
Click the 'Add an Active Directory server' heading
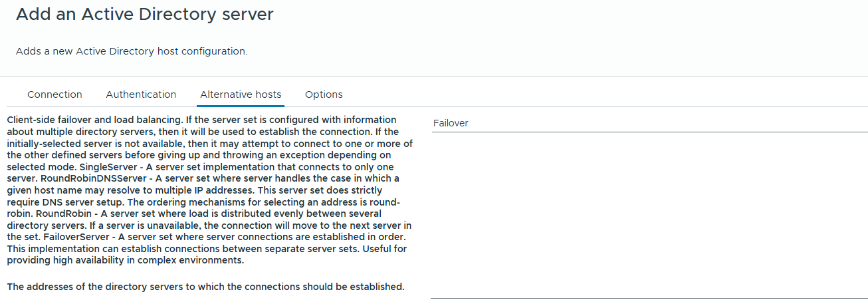144,15
